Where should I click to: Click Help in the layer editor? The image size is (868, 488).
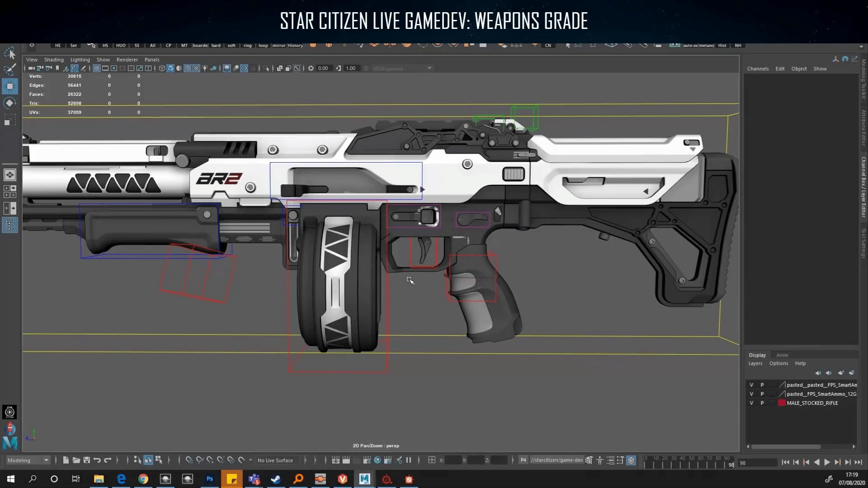[801, 363]
